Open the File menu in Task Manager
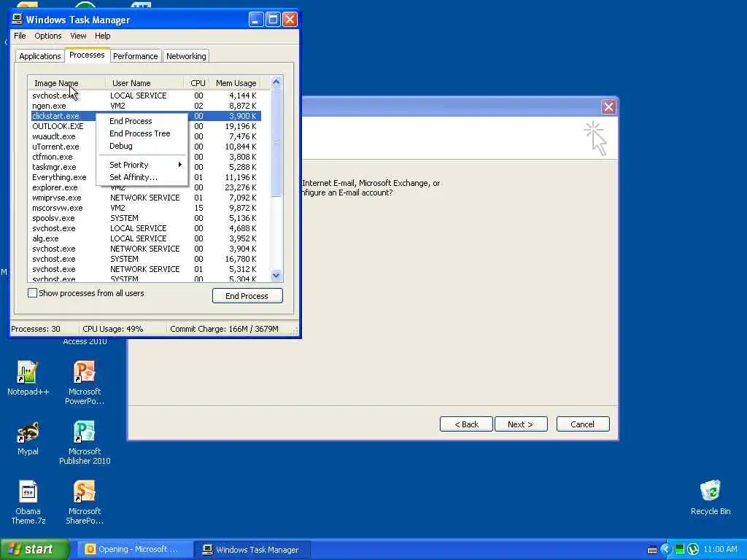747x560 pixels. (x=20, y=36)
